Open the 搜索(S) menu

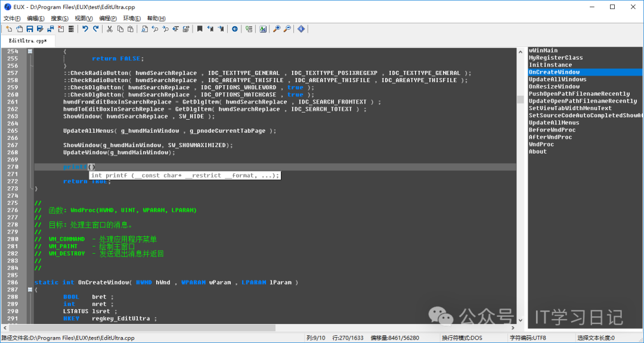(x=60, y=18)
